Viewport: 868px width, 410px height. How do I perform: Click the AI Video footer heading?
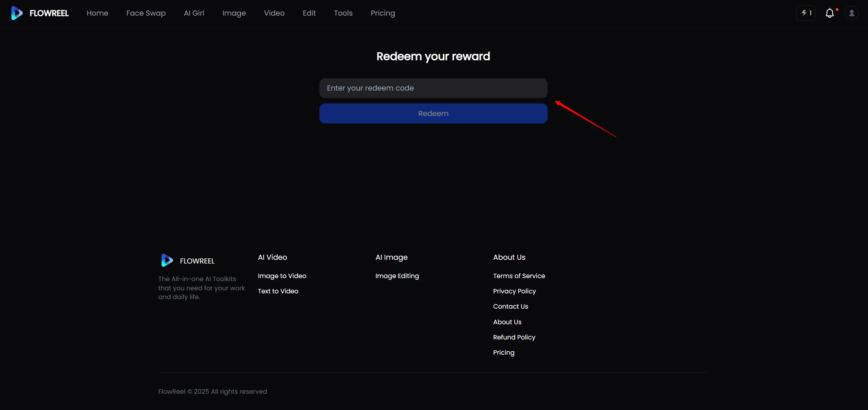click(273, 257)
